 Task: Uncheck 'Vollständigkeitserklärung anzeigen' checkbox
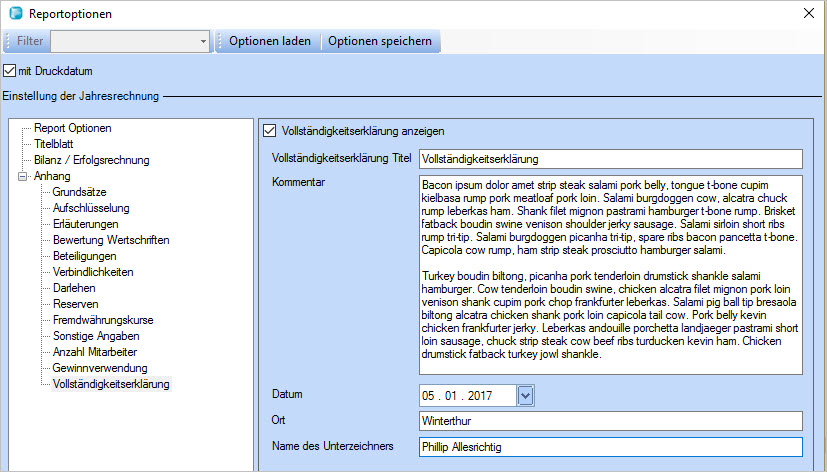tap(269, 130)
